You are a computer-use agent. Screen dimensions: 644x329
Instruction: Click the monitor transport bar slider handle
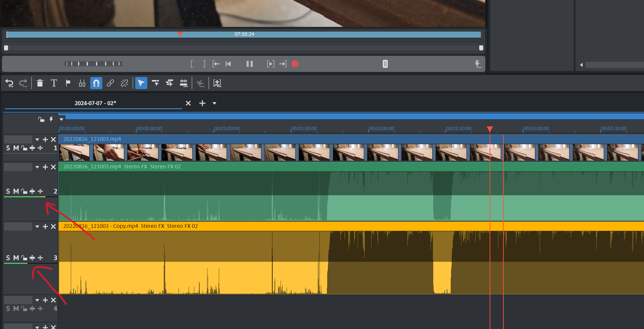385,64
